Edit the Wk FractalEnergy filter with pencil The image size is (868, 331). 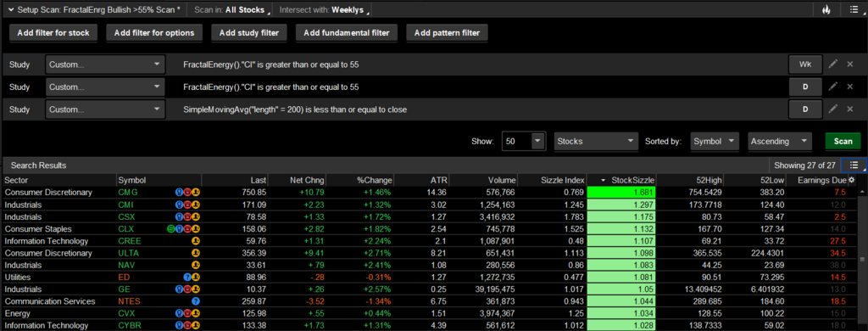click(832, 65)
